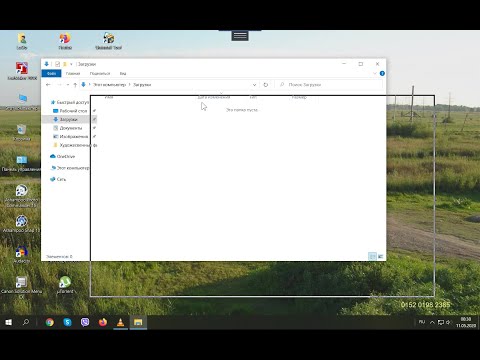
Task: Click Этот компьютер in the address breadcrumb
Action: pos(109,85)
